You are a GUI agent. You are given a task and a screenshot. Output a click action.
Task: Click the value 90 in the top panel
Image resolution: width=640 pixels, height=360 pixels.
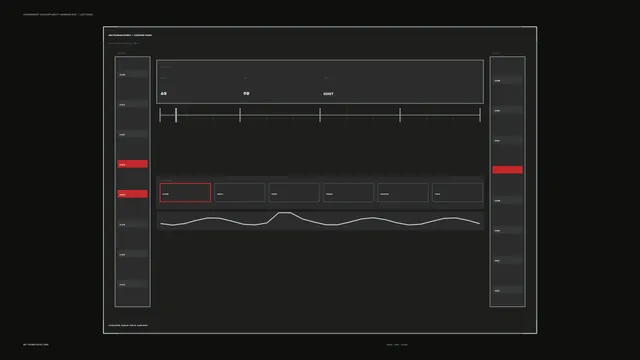click(x=246, y=93)
